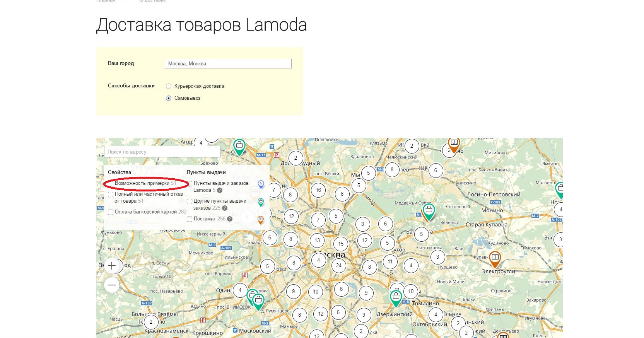The width and height of the screenshot is (644, 338).
Task: Check Полный или частичный отказ от товара
Action: coord(111,195)
